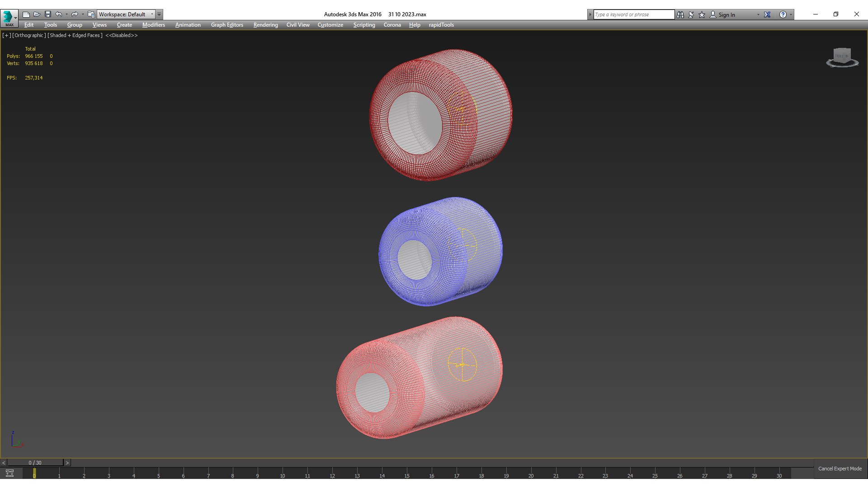This screenshot has width=868, height=488.
Task: Open the Workspace: Default dropdown
Action: 126,14
